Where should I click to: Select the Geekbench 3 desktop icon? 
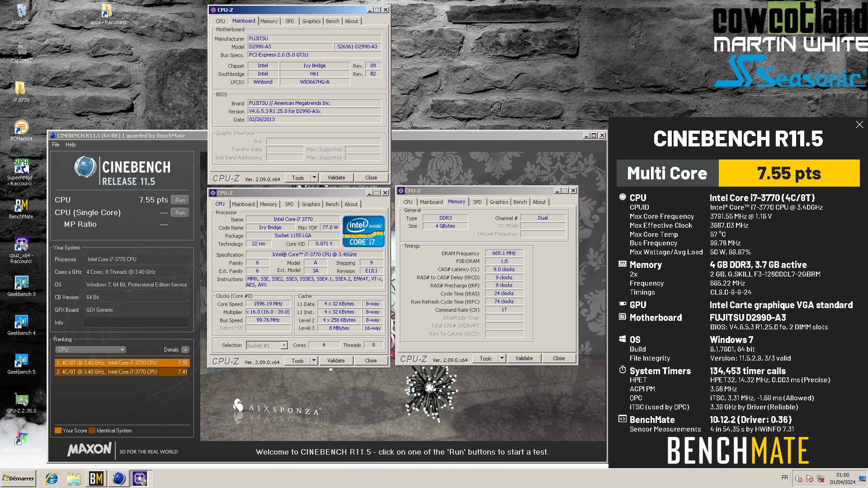pyautogui.click(x=21, y=286)
